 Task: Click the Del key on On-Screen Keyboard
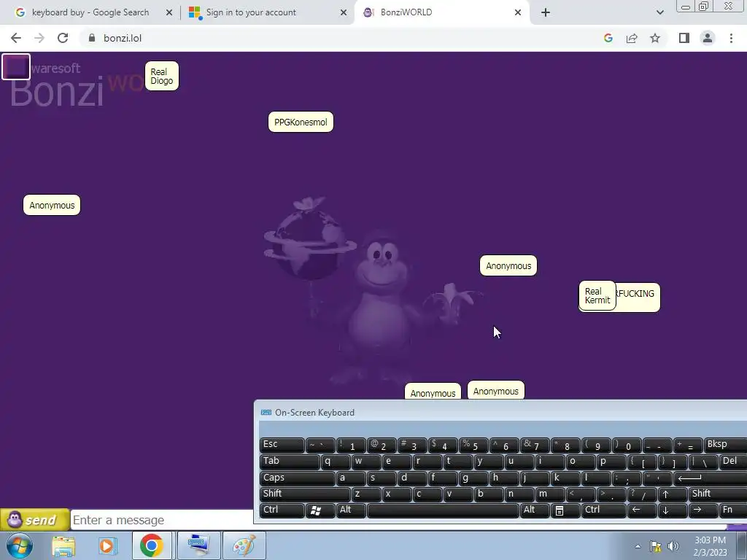pyautogui.click(x=732, y=462)
